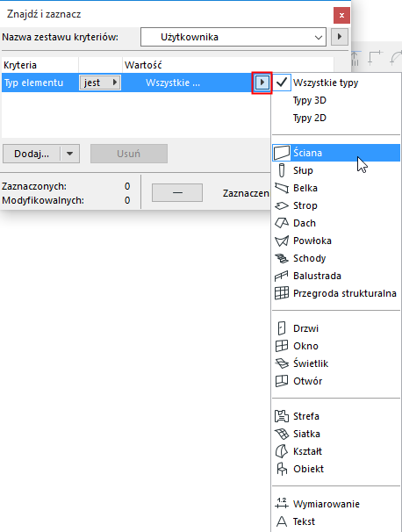Choose Typy 2D from the menu

[309, 118]
